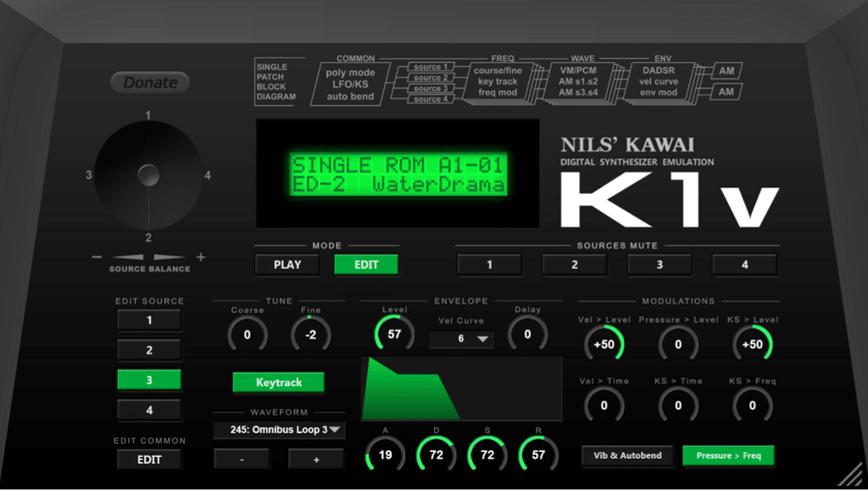Mute source 2

[x=575, y=265]
